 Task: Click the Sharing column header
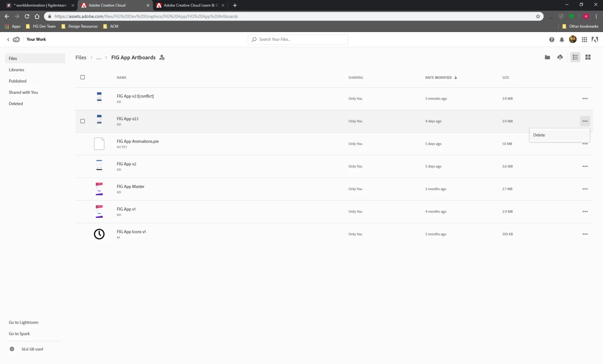[x=356, y=78]
